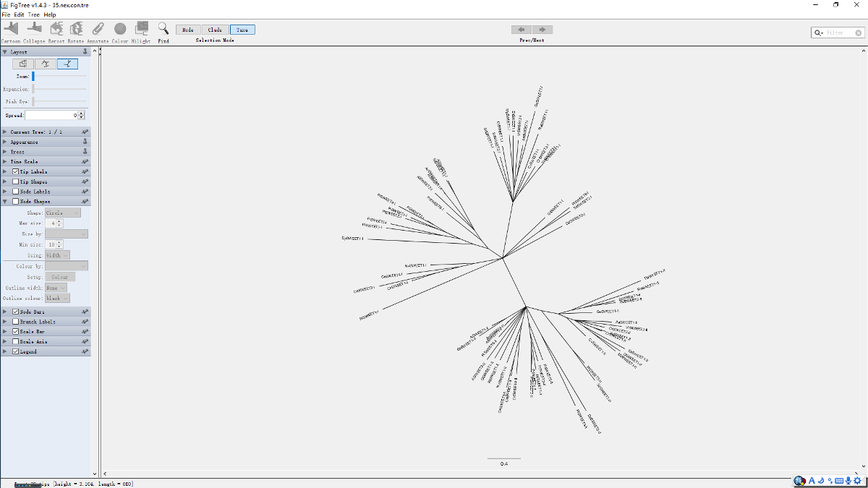Click the Zoom slider
868x488 pixels.
point(59,76)
